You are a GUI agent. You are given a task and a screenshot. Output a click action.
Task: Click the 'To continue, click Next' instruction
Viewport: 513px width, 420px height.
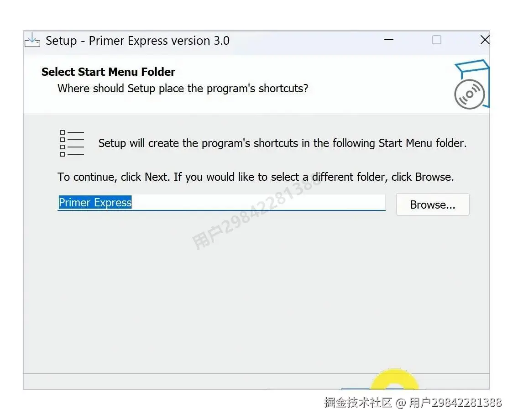coord(256,177)
